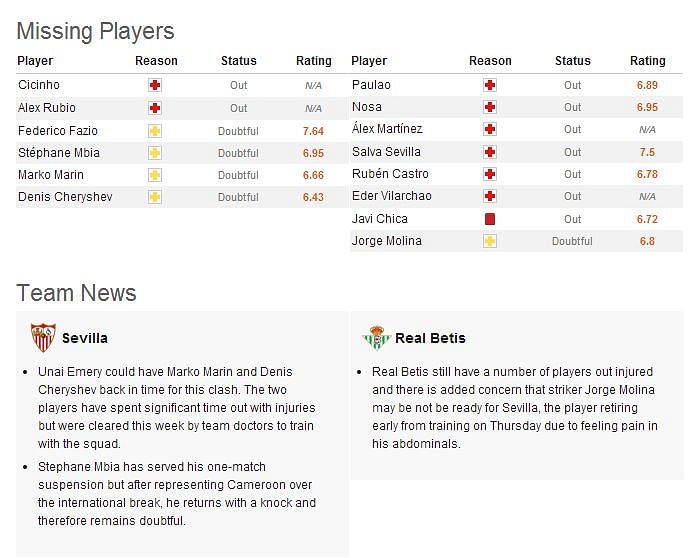Screen dimensions: 688x558
Task: Click Cicinho's red injury cross icon
Action: [x=155, y=86]
